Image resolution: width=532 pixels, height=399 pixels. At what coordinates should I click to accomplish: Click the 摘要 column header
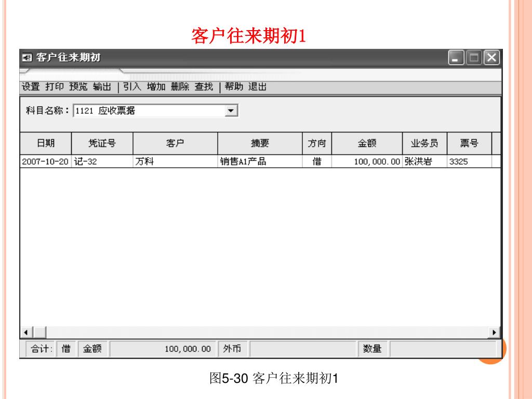coord(260,143)
